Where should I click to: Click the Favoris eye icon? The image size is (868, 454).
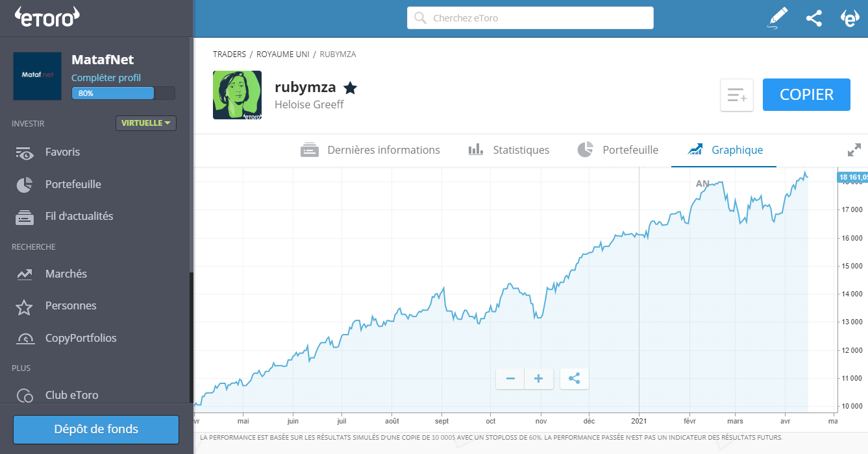[25, 153]
